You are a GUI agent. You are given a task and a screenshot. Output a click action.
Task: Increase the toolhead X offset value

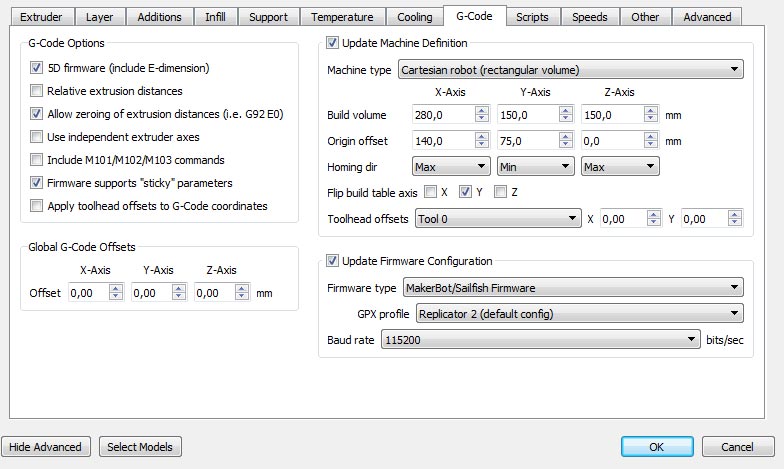pos(654,214)
